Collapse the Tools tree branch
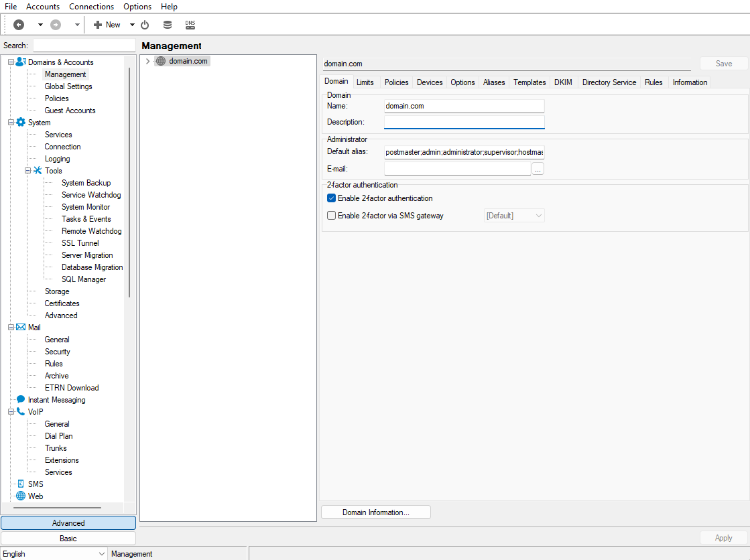The height and width of the screenshot is (560, 750). click(x=28, y=171)
